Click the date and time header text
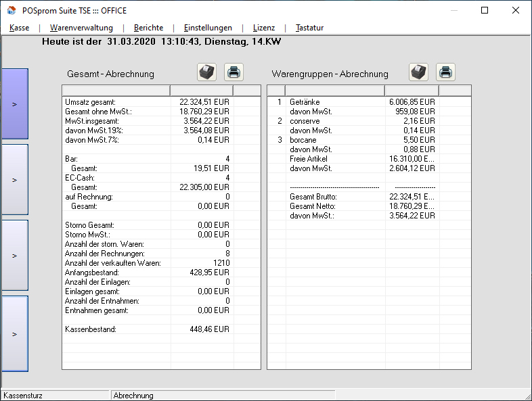This screenshot has width=532, height=401. pyautogui.click(x=162, y=42)
